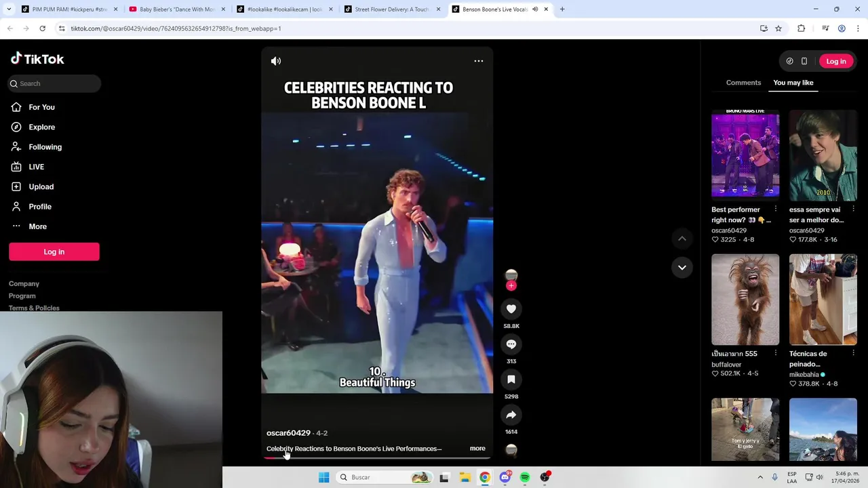Open Chrome three-dot menu

pyautogui.click(x=859, y=28)
